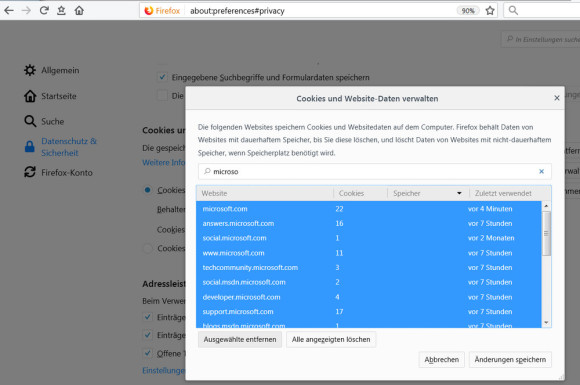This screenshot has height=385, width=580.
Task: Click the Speicher sort direction arrow
Action: click(459, 193)
